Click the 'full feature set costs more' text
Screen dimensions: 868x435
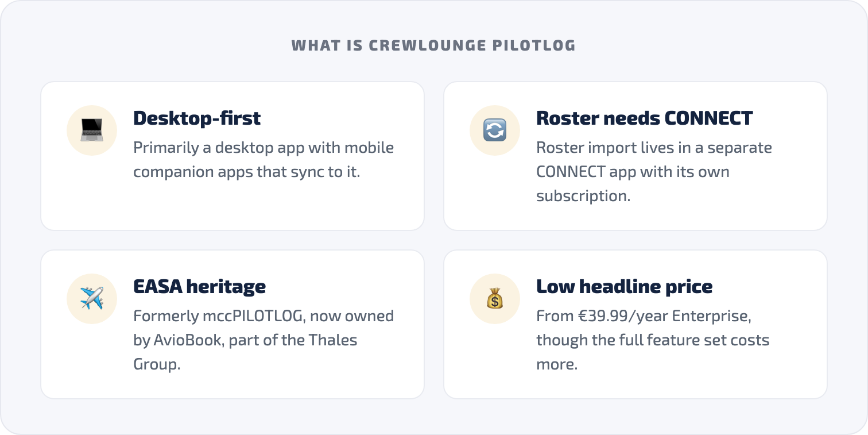pyautogui.click(x=653, y=352)
